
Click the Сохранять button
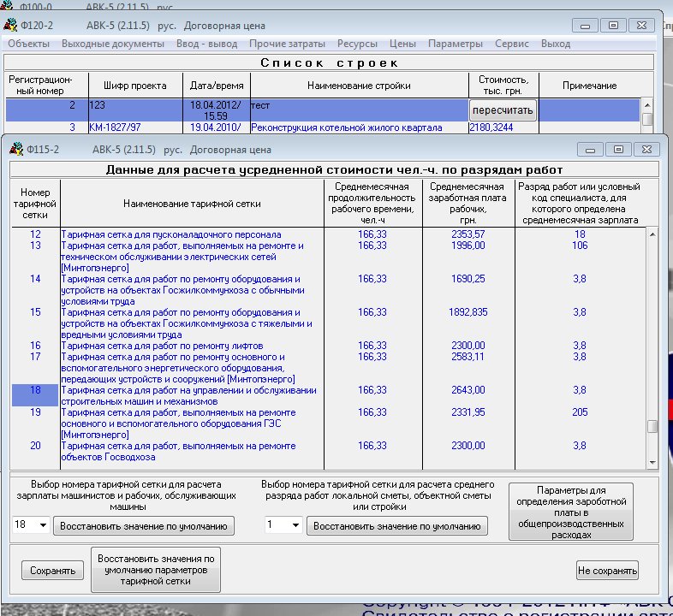pos(53,570)
